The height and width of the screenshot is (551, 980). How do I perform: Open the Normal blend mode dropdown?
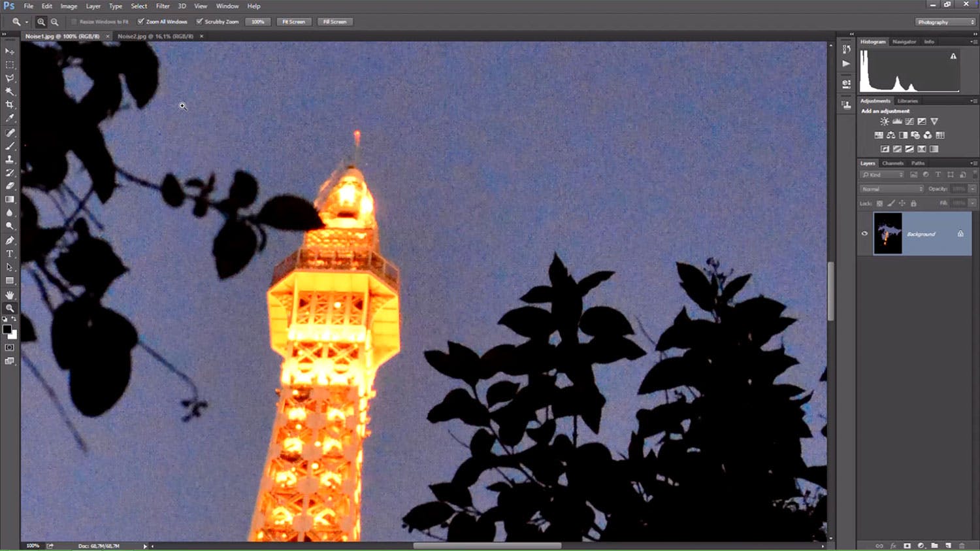(x=891, y=189)
